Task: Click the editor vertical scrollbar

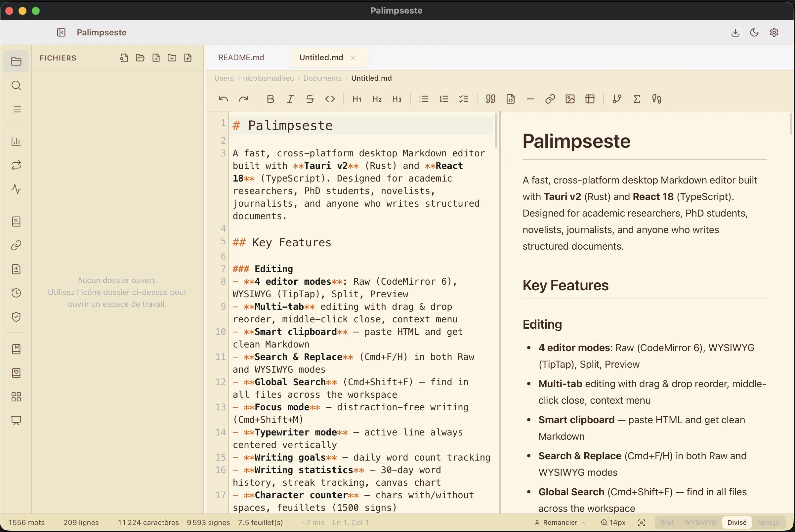Action: click(496, 131)
